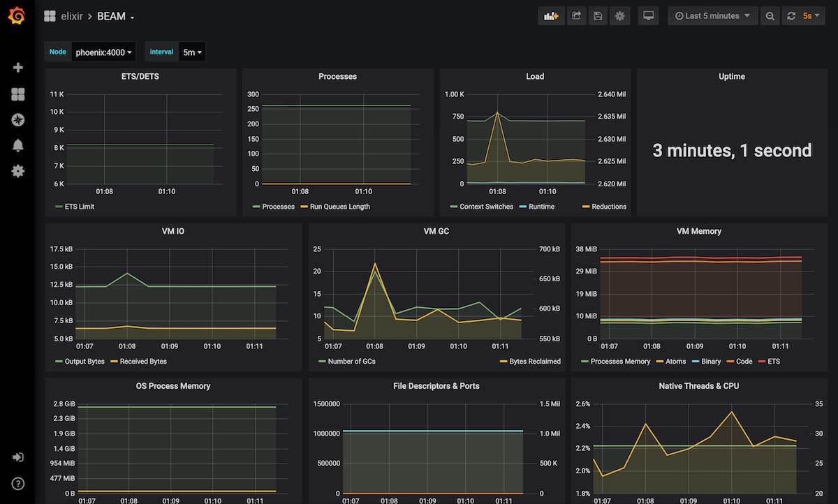Click the elixir folder breadcrumb link
This screenshot has height=504, width=838.
(x=73, y=16)
